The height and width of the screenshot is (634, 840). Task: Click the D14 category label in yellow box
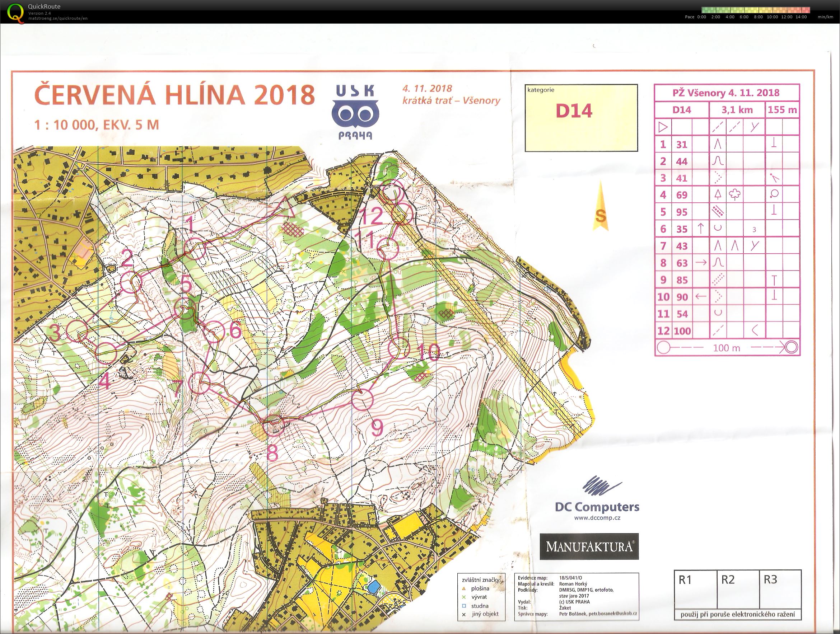point(574,111)
